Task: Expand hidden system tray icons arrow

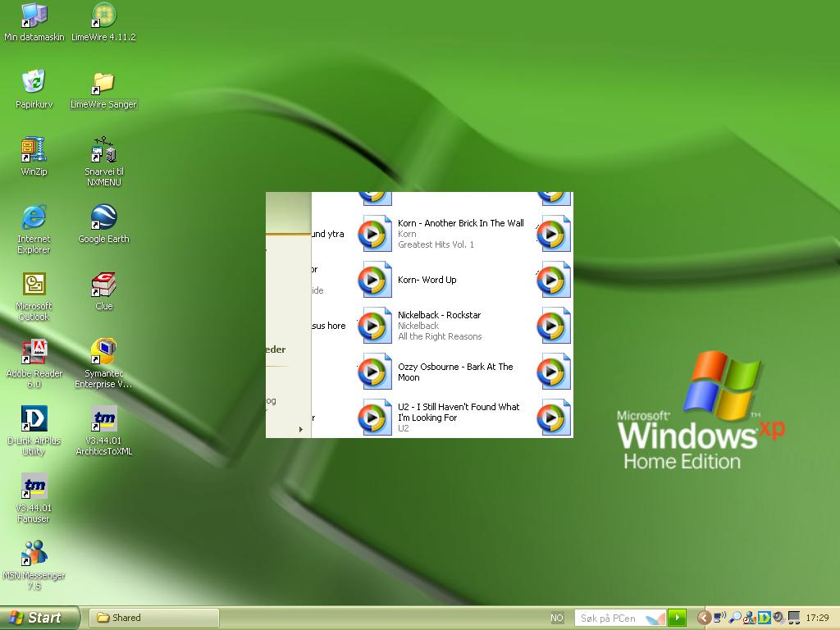Action: [x=703, y=618]
